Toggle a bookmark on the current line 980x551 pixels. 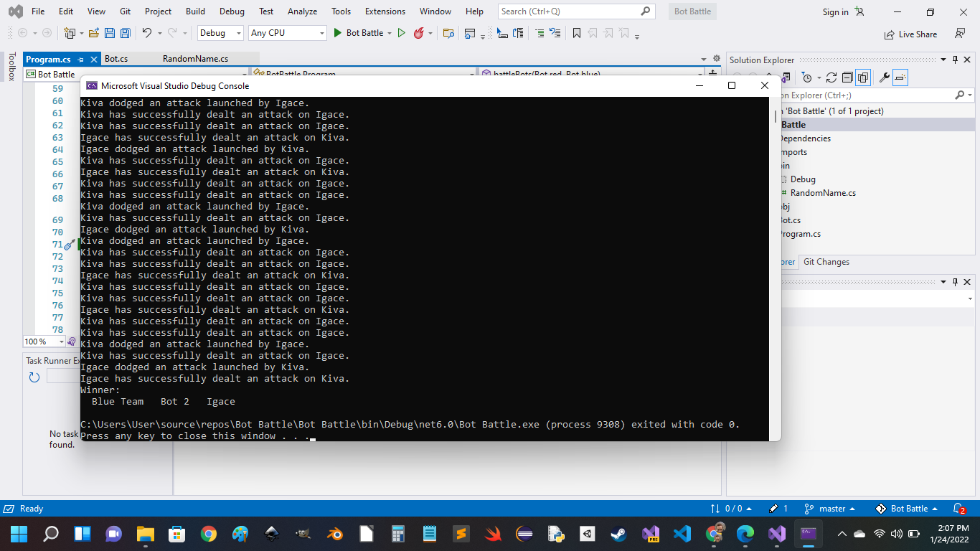576,33
